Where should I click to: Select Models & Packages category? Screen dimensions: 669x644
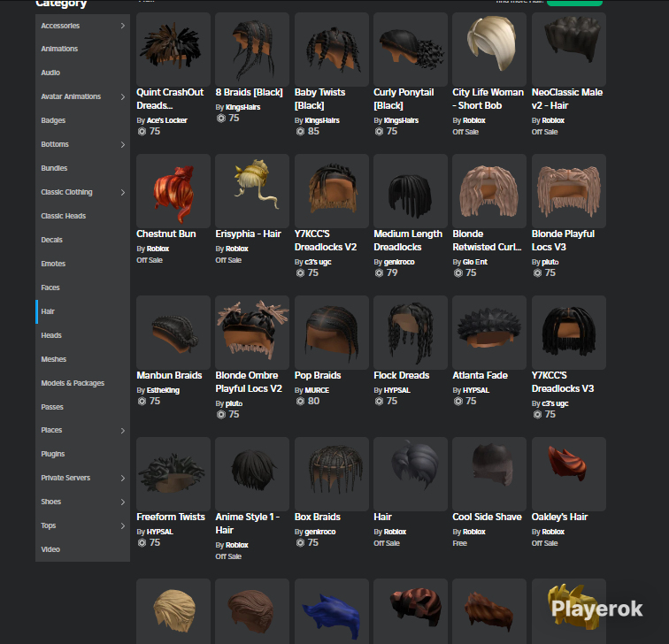coord(73,383)
